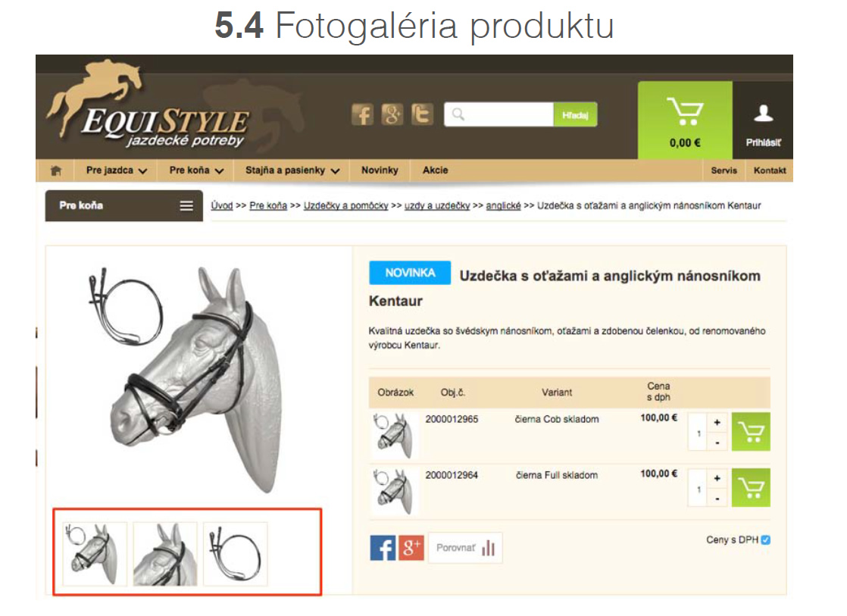Go to home via house icon
This screenshot has width=847, height=616.
click(55, 170)
